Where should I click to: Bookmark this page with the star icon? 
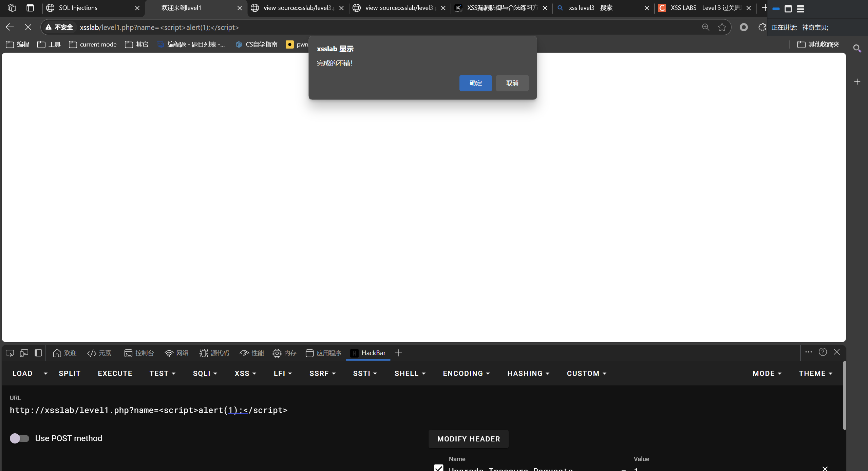click(722, 27)
